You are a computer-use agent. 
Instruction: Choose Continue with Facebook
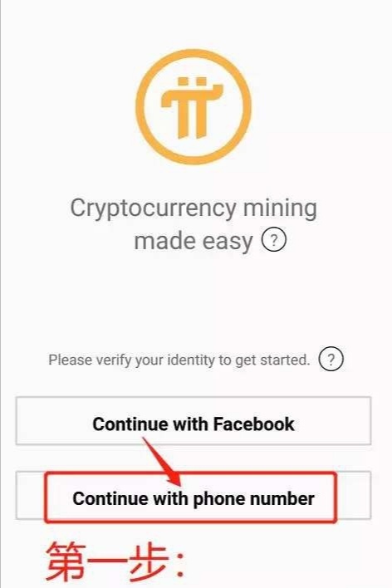point(194,421)
